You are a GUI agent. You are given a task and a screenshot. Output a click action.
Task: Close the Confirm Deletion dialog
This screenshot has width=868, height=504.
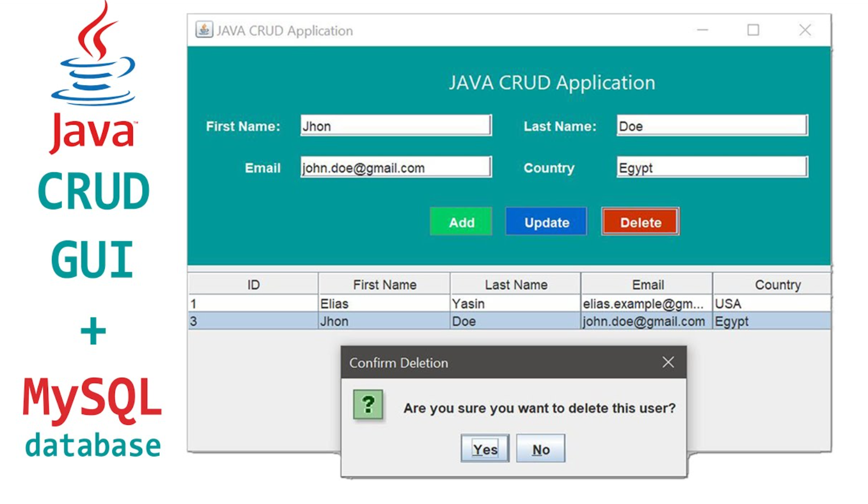tap(668, 362)
